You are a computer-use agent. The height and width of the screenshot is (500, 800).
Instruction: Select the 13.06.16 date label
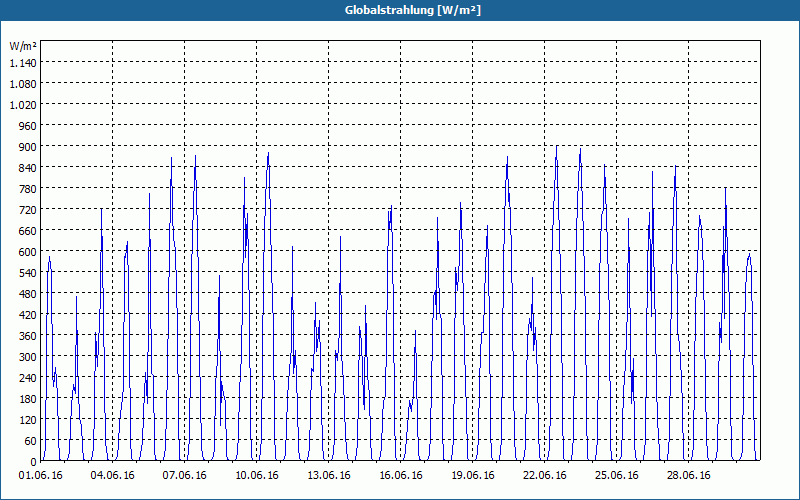[329, 476]
